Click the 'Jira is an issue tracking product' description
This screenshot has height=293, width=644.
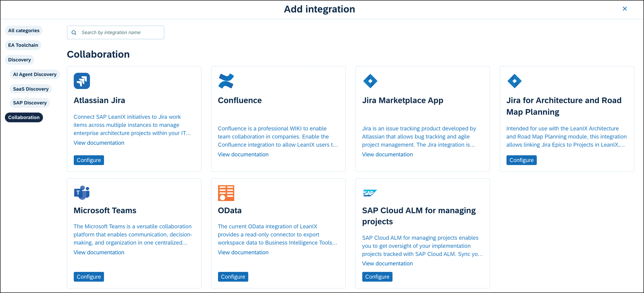coord(419,137)
